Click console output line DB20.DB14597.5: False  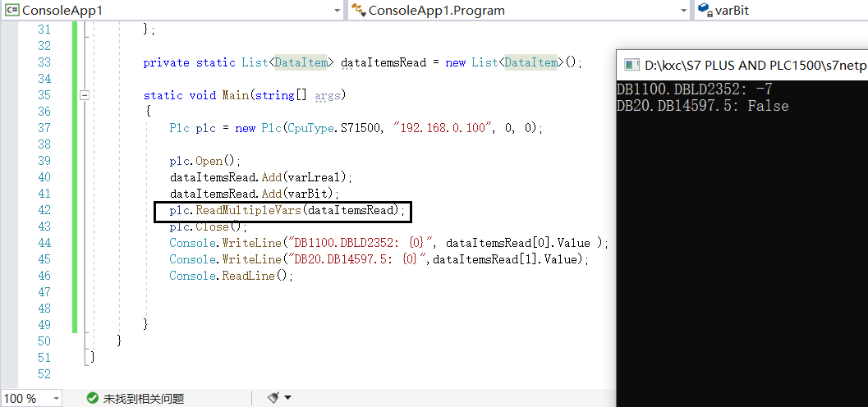702,106
